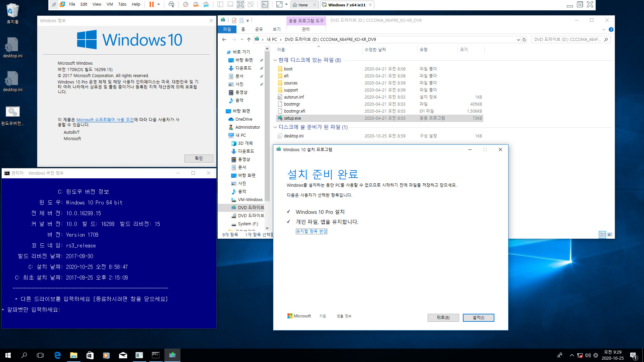Open the Mail app from taskbar
The image size is (644, 362).
[x=123, y=355]
